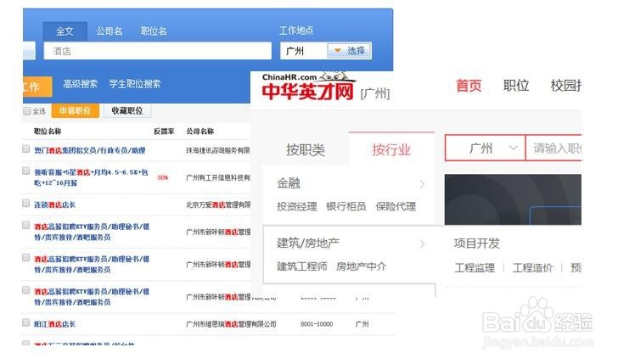Click the 公司名称 column header
This screenshot has height=364, width=629.
199,131
